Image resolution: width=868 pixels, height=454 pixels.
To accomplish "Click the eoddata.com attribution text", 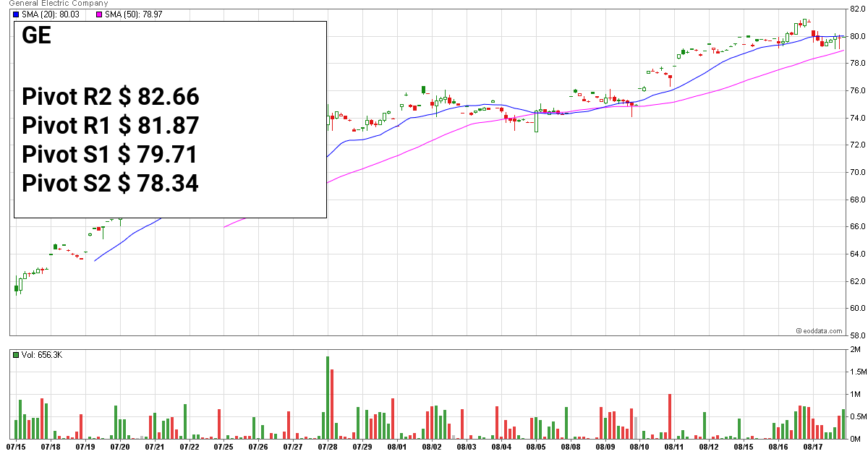I will click(822, 330).
